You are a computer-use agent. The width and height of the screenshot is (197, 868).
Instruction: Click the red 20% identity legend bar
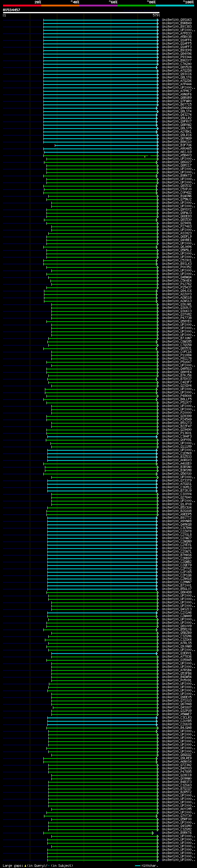(x=22, y=6)
